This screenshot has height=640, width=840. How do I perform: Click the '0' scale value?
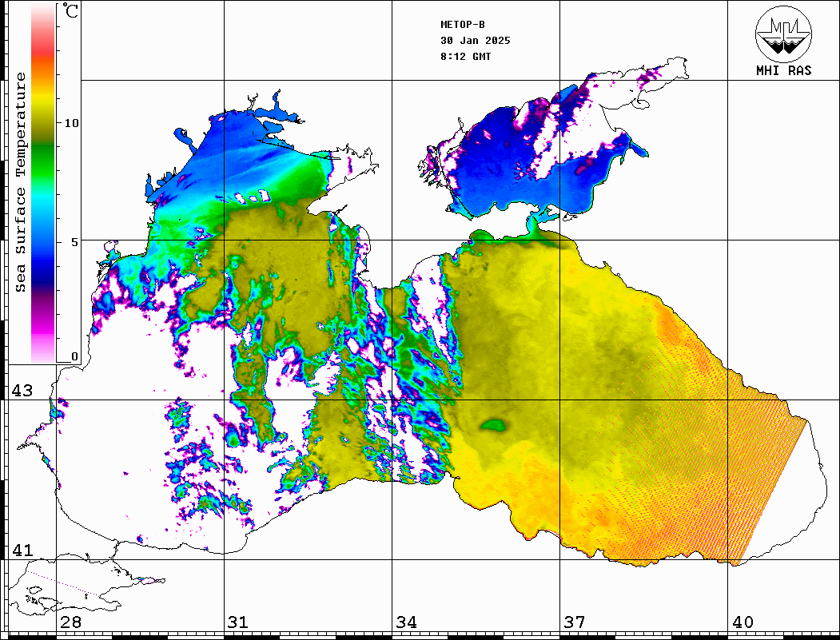pos(74,356)
